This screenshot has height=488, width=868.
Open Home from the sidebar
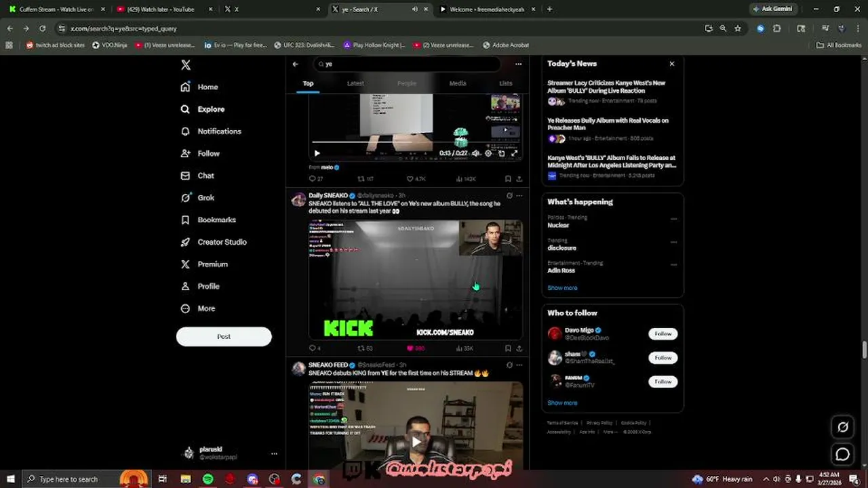tap(199, 87)
